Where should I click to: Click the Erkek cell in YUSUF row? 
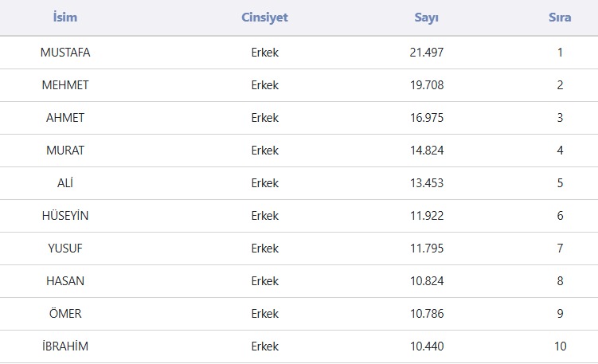(264, 249)
